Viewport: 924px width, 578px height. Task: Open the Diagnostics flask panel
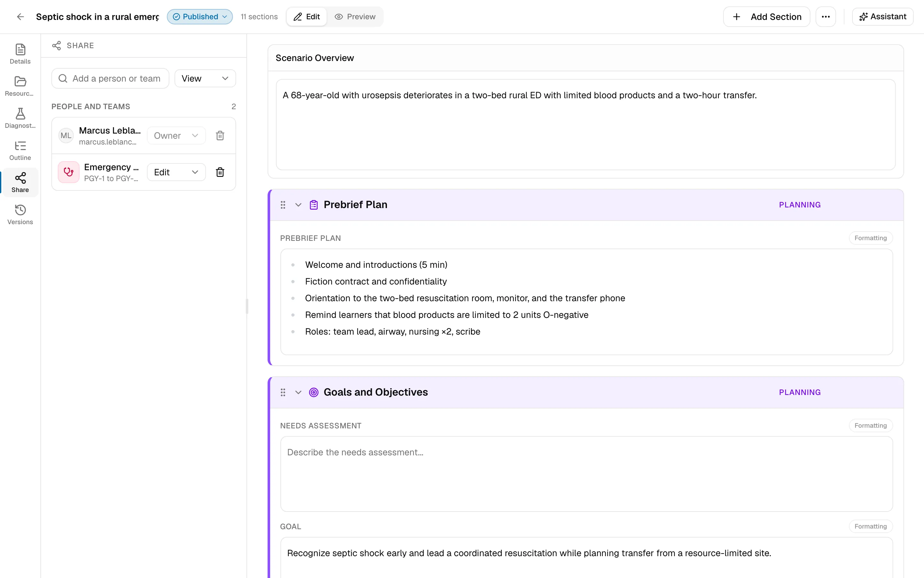pos(20,118)
